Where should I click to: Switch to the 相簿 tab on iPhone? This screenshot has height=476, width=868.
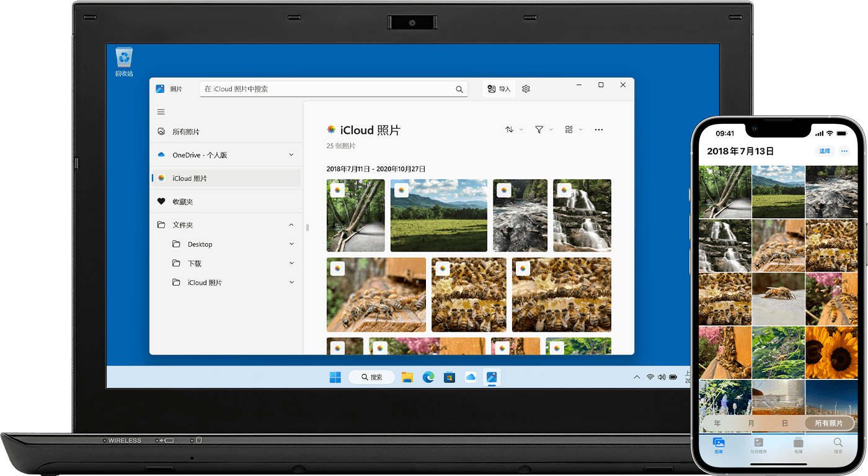click(798, 444)
